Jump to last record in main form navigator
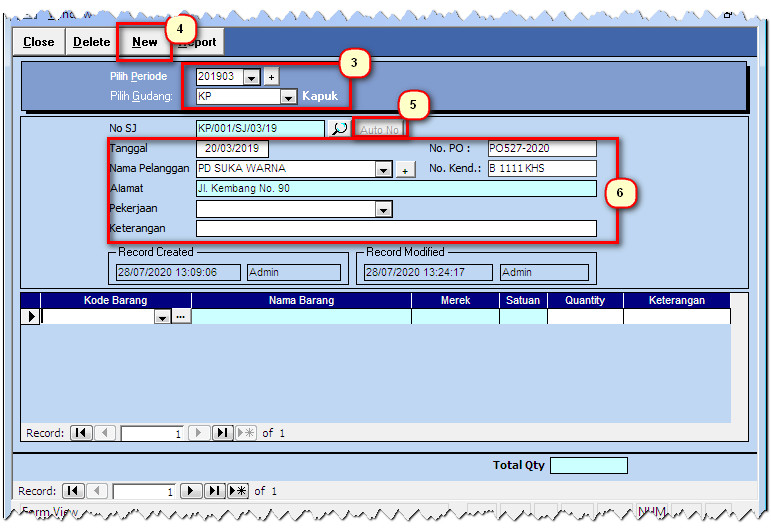Viewport: 771px width, 530px height. point(214,491)
